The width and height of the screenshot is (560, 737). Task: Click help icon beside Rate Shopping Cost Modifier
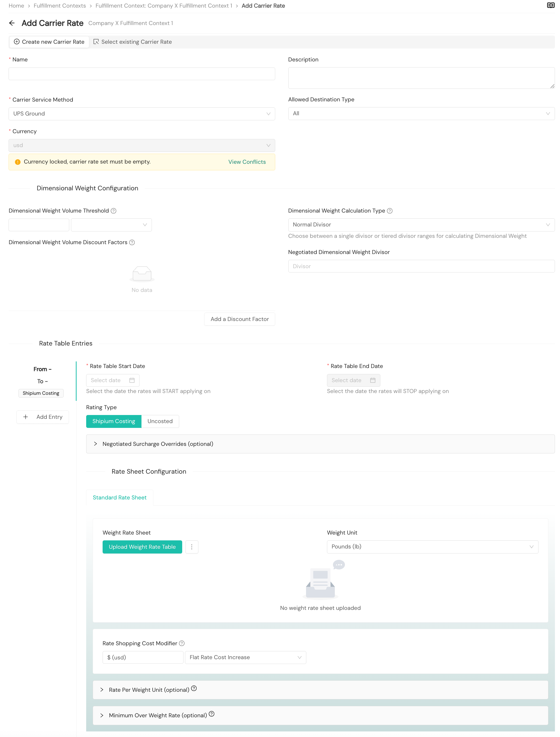click(182, 643)
